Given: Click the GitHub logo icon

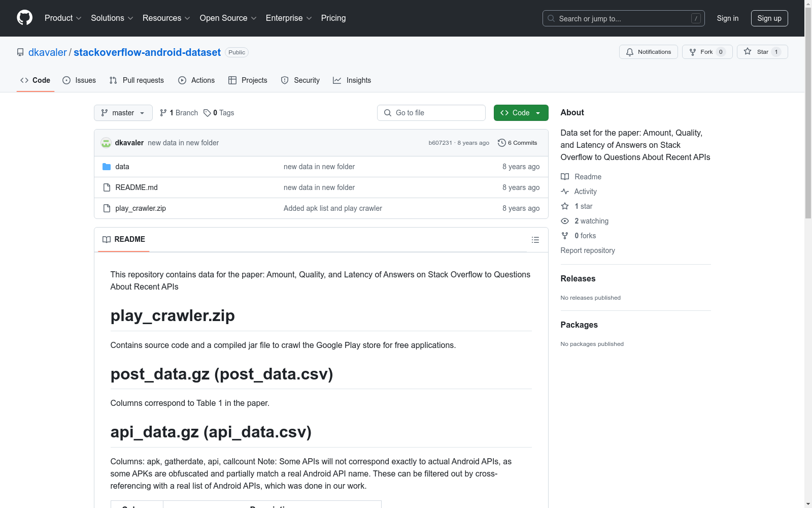Looking at the screenshot, I should coord(24,18).
